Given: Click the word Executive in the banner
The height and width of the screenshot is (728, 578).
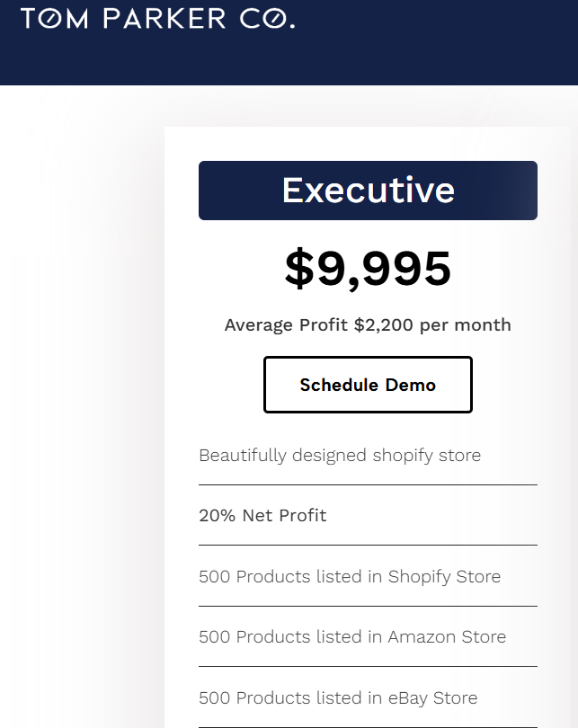Looking at the screenshot, I should [x=368, y=191].
